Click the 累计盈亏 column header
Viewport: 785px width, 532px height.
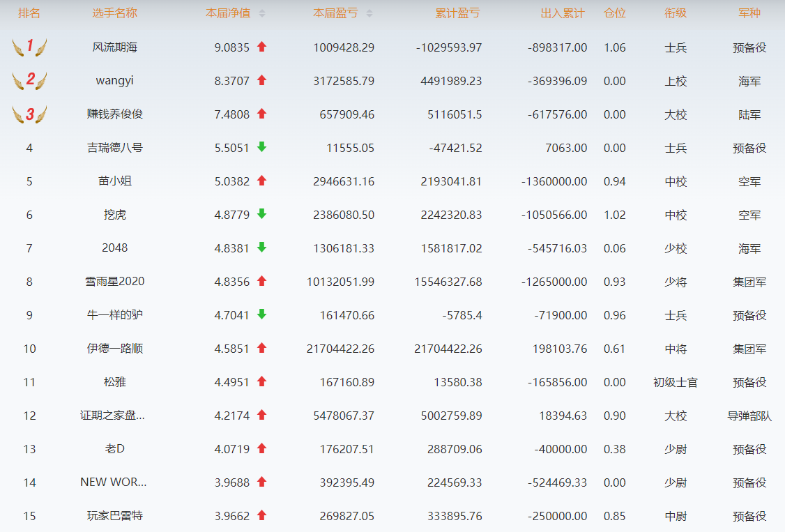(457, 13)
